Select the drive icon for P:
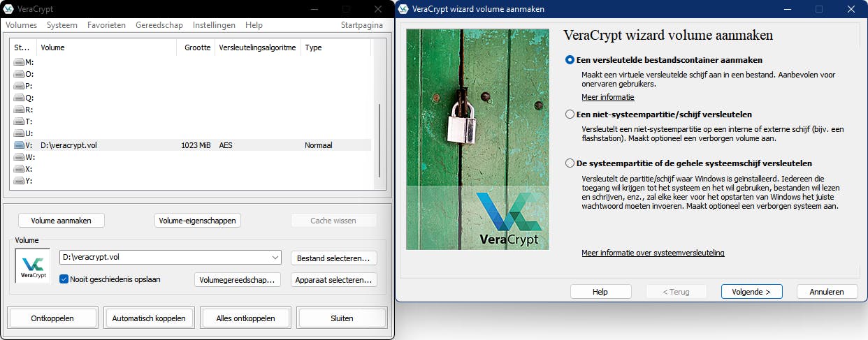The width and height of the screenshot is (868, 340). coord(19,86)
